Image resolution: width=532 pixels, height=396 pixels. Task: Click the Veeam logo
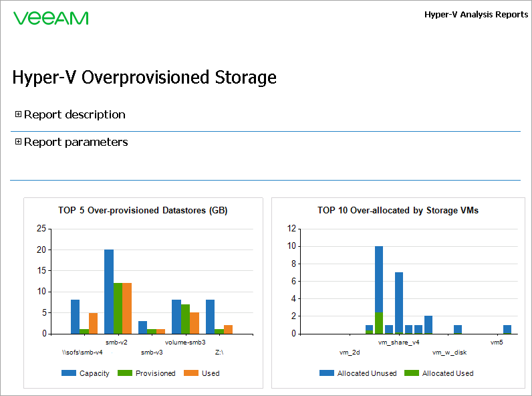tap(51, 18)
